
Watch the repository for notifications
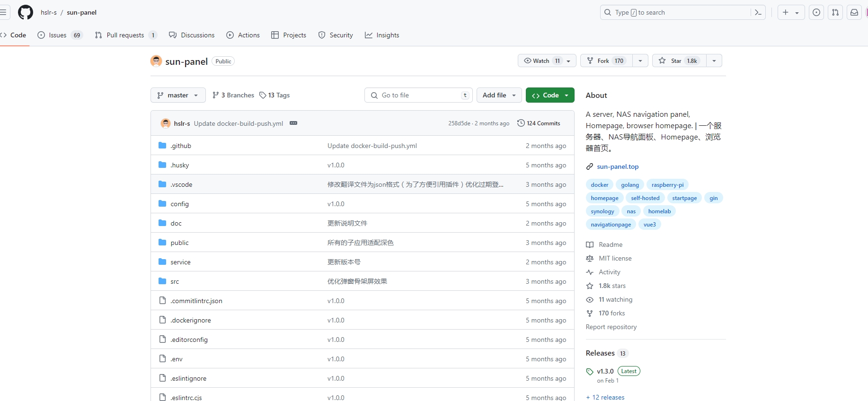pos(547,61)
